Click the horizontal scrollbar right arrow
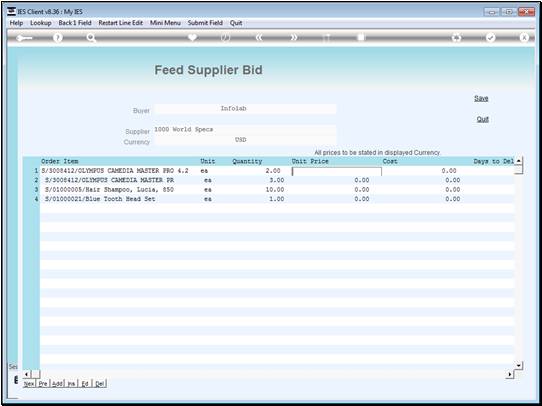The width and height of the screenshot is (542, 406). tap(510, 374)
